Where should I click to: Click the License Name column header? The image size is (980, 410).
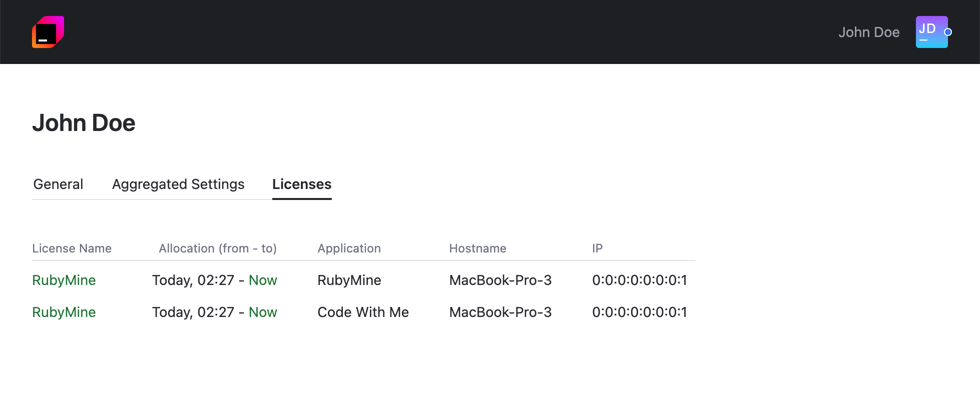tap(72, 248)
